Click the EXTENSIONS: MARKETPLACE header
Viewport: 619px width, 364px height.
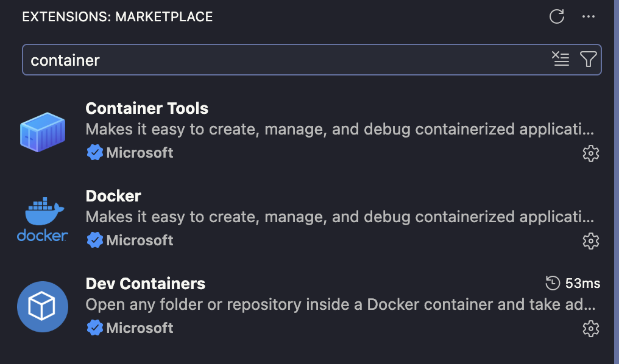pyautogui.click(x=117, y=16)
